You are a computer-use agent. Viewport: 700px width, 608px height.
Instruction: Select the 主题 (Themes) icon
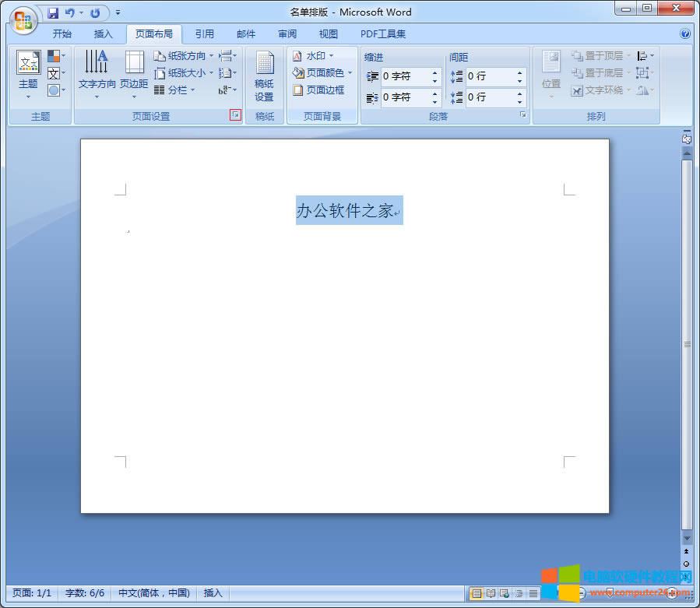[28, 74]
